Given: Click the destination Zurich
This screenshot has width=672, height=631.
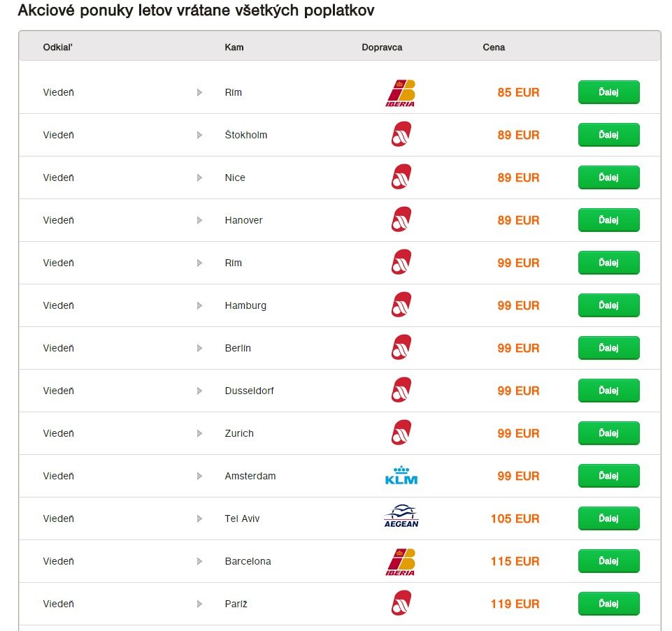Looking at the screenshot, I should [239, 433].
